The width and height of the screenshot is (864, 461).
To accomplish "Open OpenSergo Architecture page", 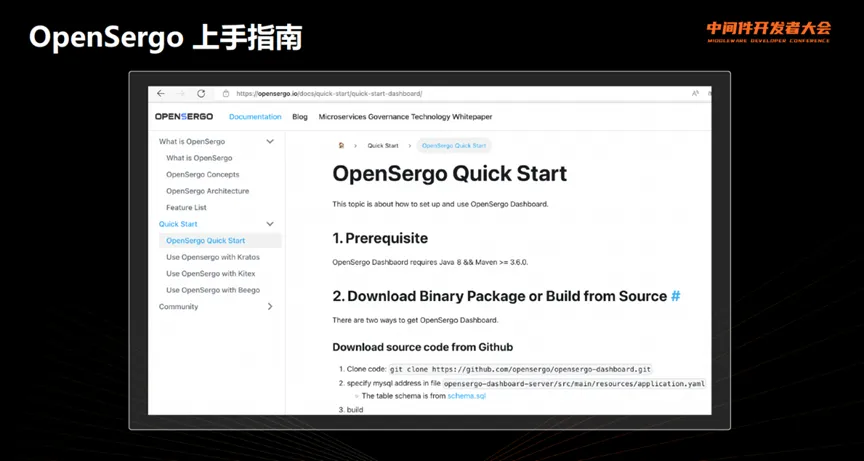I will click(x=208, y=191).
